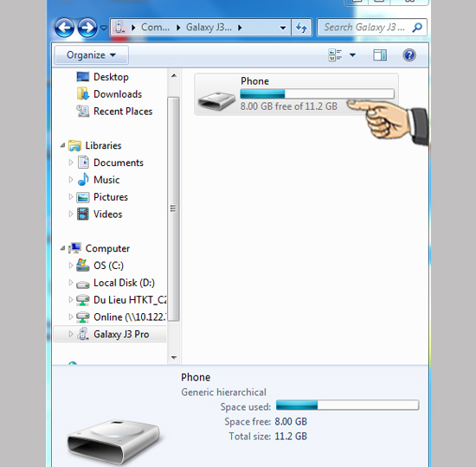Open the Organize menu
Screen dimensions: 476x467
(x=91, y=55)
